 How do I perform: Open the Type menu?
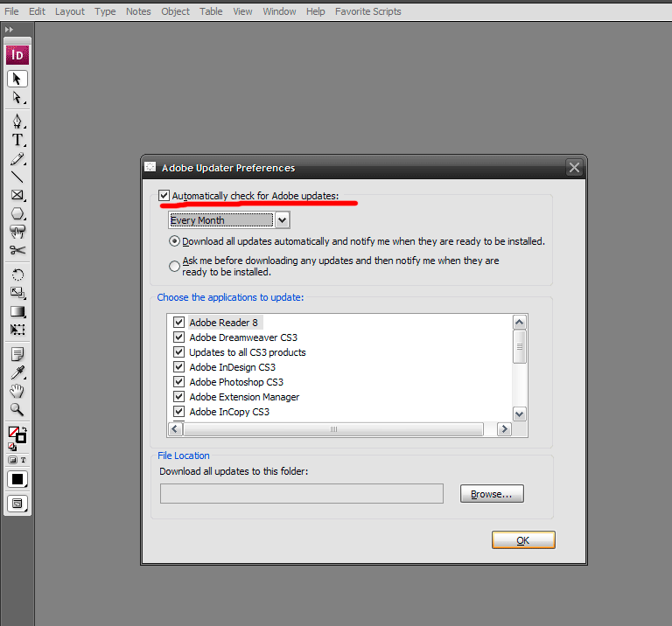point(105,11)
